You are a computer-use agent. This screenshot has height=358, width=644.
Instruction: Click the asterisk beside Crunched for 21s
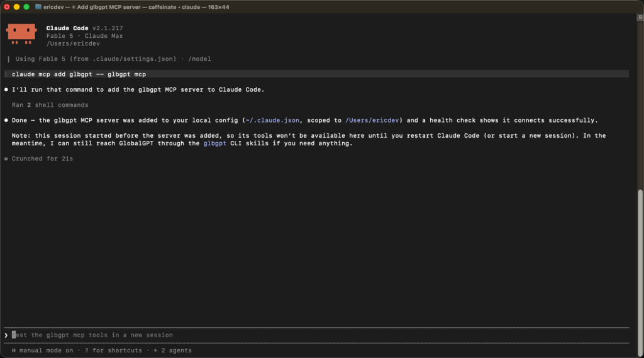coord(6,159)
